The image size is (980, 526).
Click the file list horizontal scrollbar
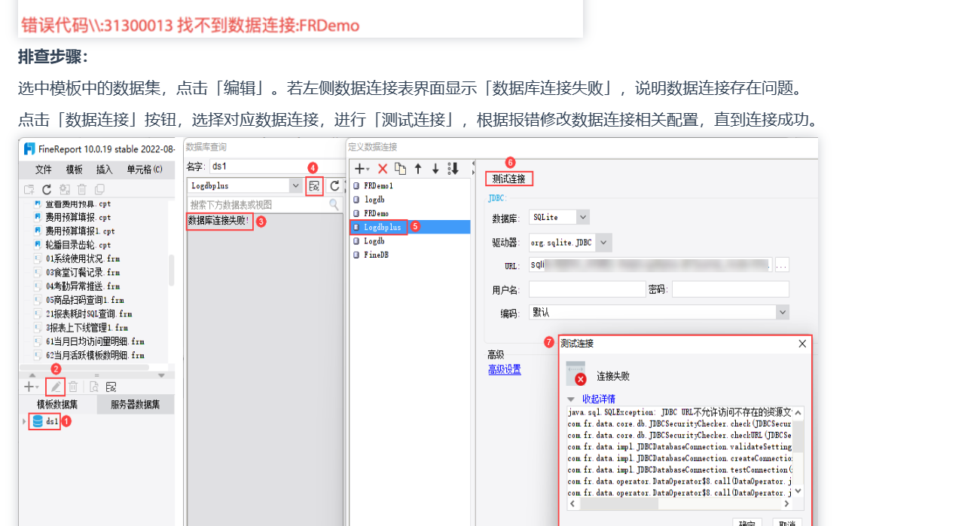[86, 367]
